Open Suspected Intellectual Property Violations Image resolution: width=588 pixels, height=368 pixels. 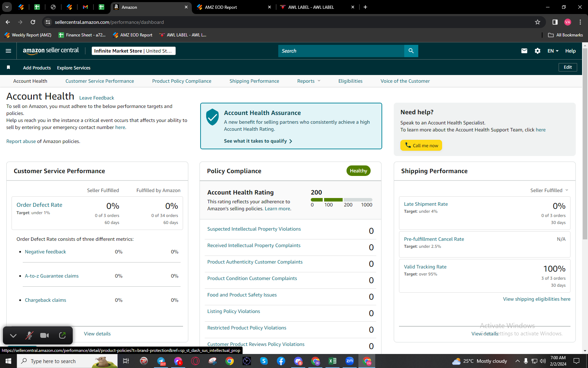(x=254, y=229)
